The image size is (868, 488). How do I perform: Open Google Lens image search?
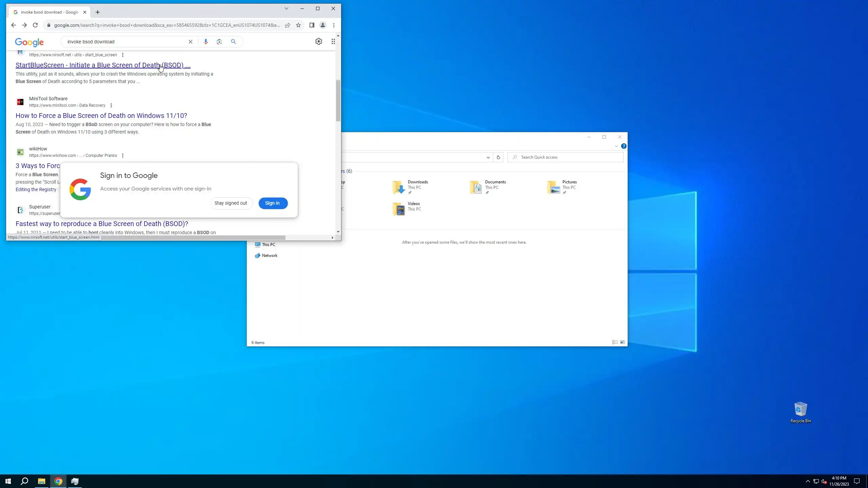tap(219, 42)
